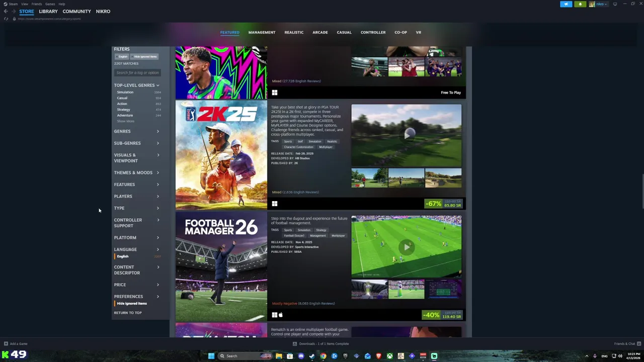Screen dimensions: 644x362
Task: Open the nikro account dropdown
Action: 601,4
